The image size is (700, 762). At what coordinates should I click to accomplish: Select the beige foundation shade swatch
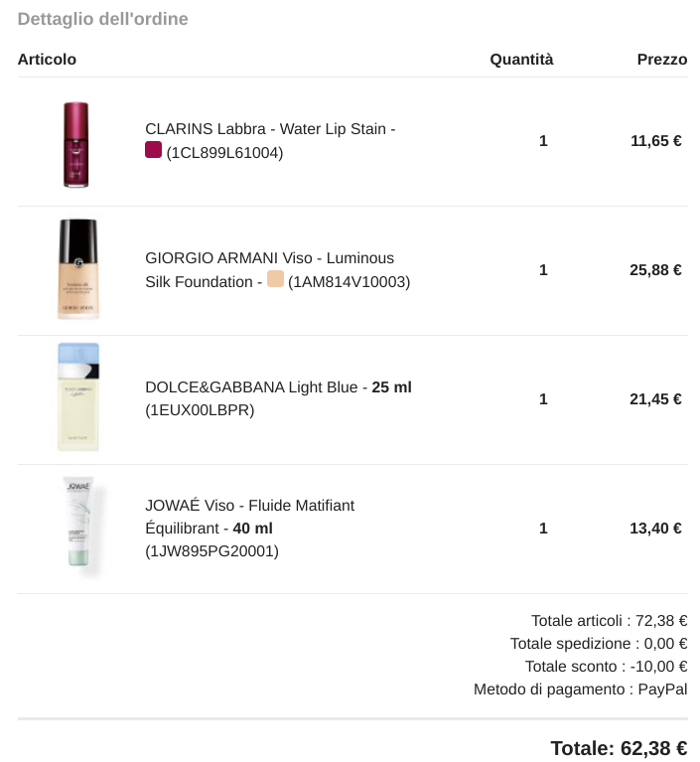point(275,279)
